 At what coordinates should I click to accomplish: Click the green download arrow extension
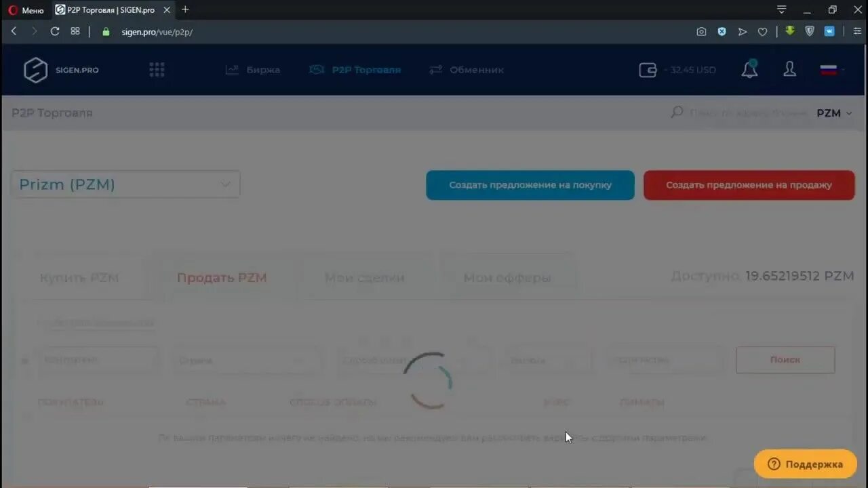tap(790, 30)
